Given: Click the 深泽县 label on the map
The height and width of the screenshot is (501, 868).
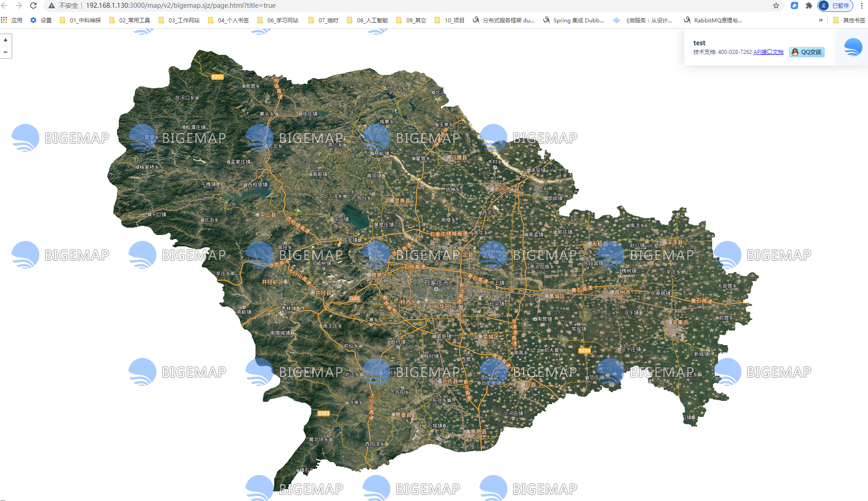Looking at the screenshot, I should pos(675,242).
